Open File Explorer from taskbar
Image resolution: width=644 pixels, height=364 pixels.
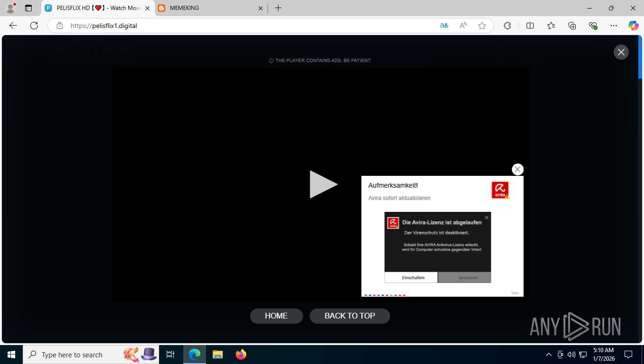217,355
